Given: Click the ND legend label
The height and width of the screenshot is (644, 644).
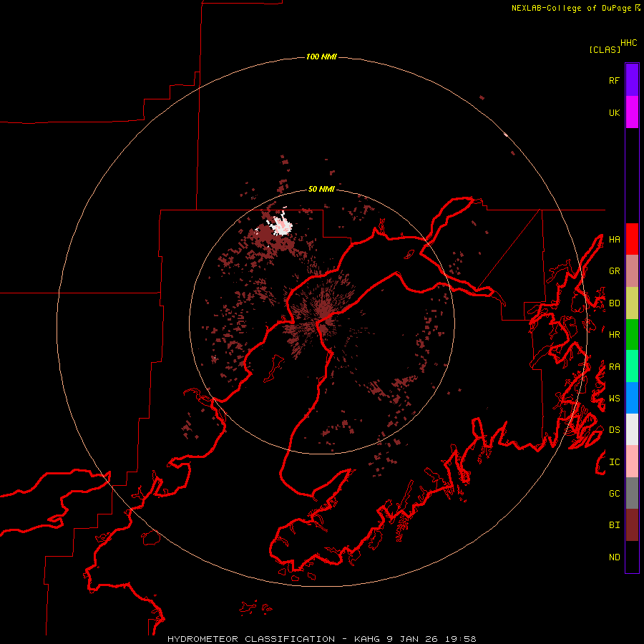Looking at the screenshot, I should [x=614, y=557].
